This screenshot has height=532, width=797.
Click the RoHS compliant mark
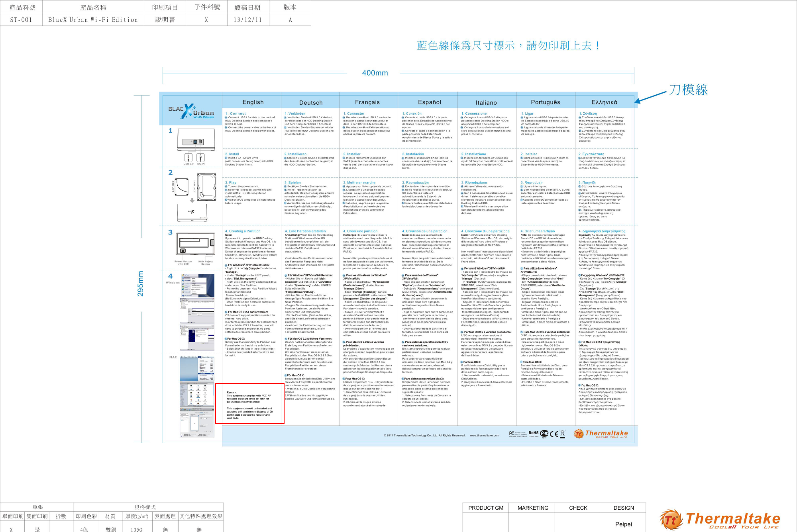(x=534, y=434)
